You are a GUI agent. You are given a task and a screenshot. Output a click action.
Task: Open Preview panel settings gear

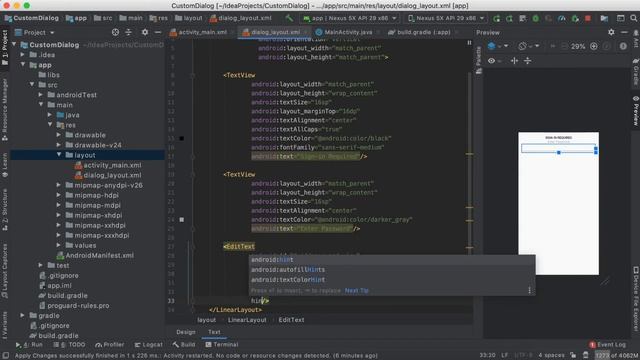pyautogui.click(x=611, y=32)
